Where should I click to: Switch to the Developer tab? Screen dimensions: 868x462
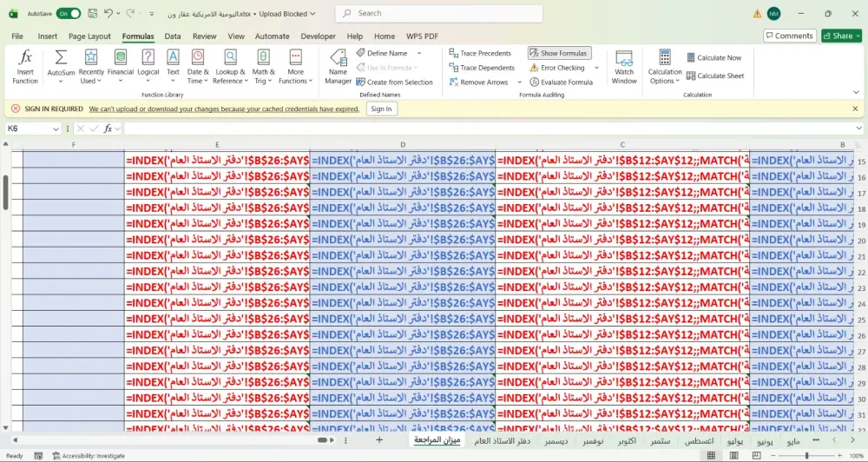[x=318, y=36]
